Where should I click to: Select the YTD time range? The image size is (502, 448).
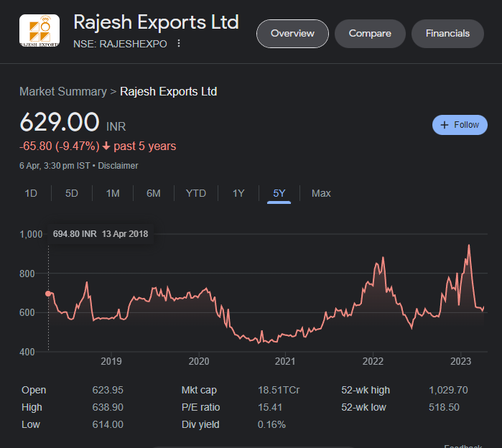[196, 193]
